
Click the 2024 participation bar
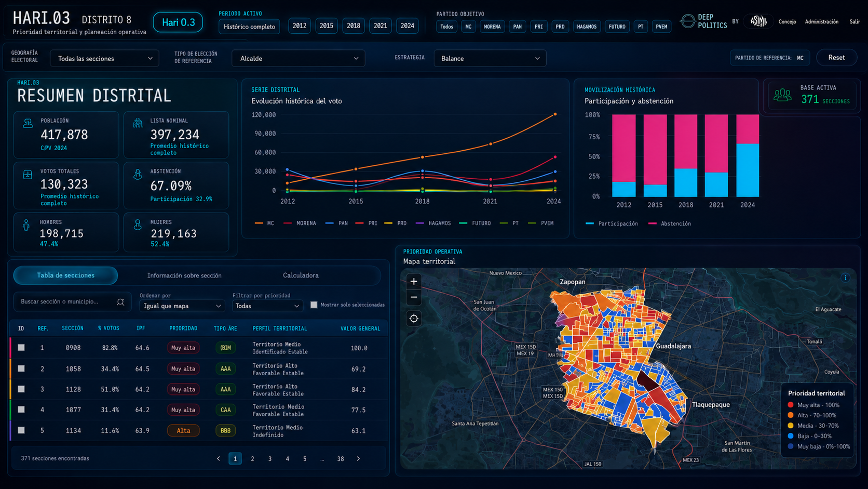click(748, 170)
